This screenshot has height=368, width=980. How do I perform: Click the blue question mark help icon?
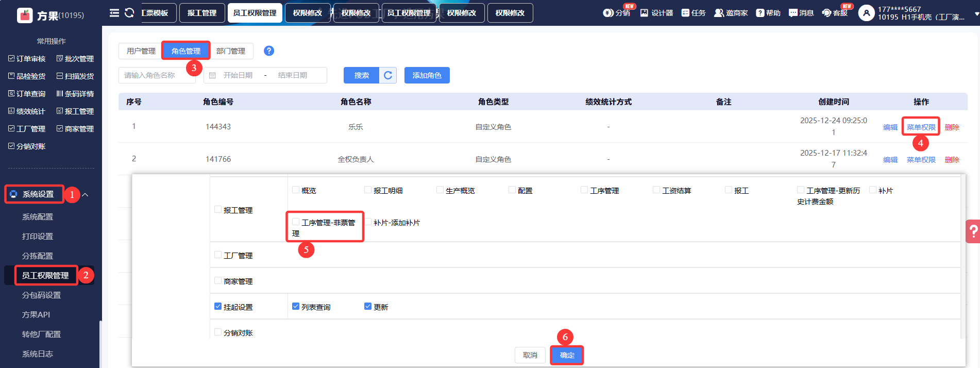(269, 51)
